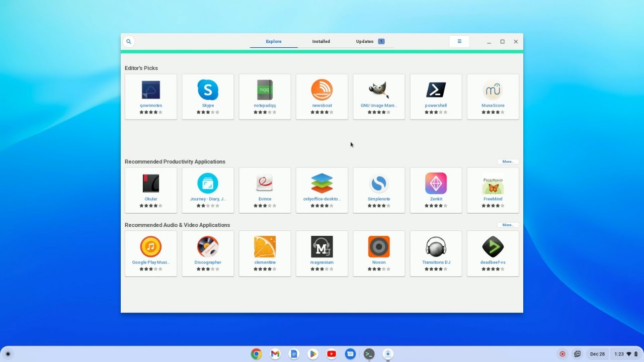Viewport: 644px width, 362px height.
Task: Open Gmail from the shelf
Action: click(x=275, y=354)
